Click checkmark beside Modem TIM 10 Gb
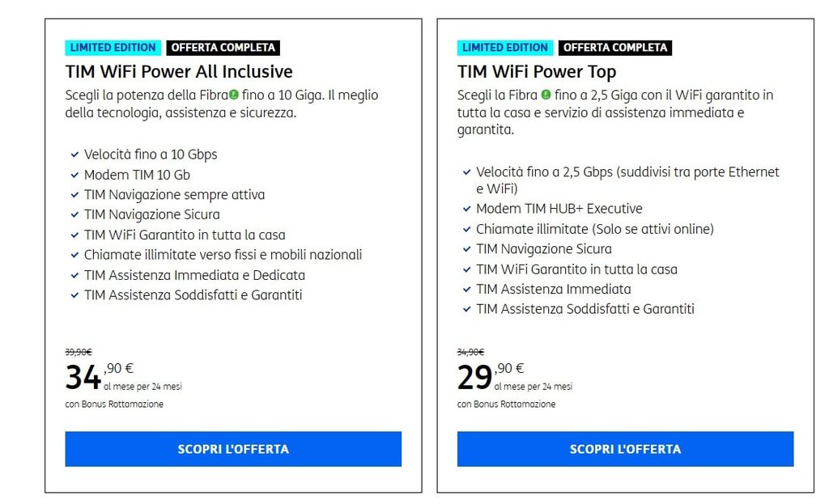This screenshot has height=504, width=829. click(x=74, y=175)
